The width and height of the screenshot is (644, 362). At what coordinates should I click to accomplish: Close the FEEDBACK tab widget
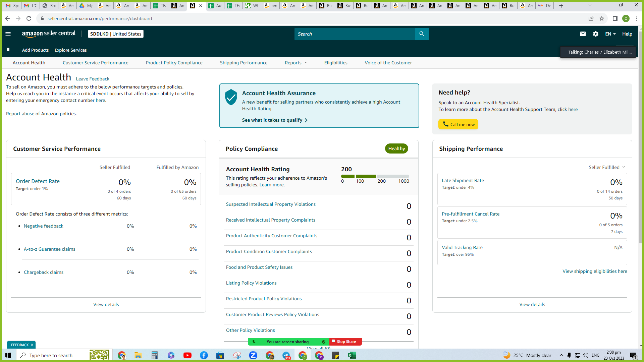pos(32,345)
